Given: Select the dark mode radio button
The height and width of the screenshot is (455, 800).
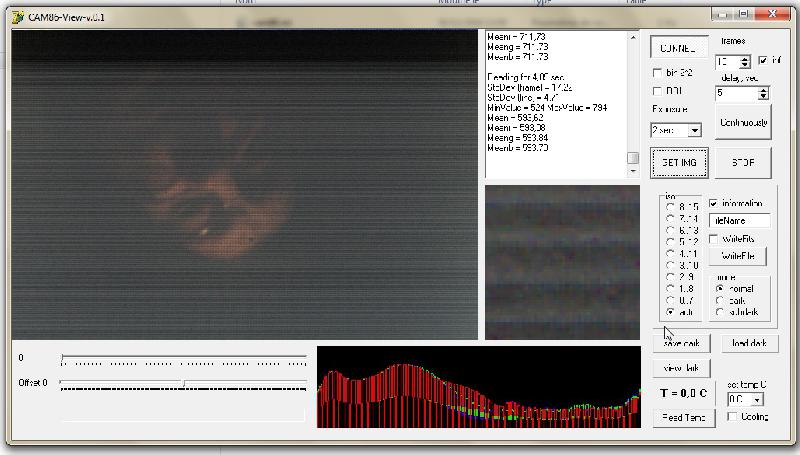Looking at the screenshot, I should point(720,300).
